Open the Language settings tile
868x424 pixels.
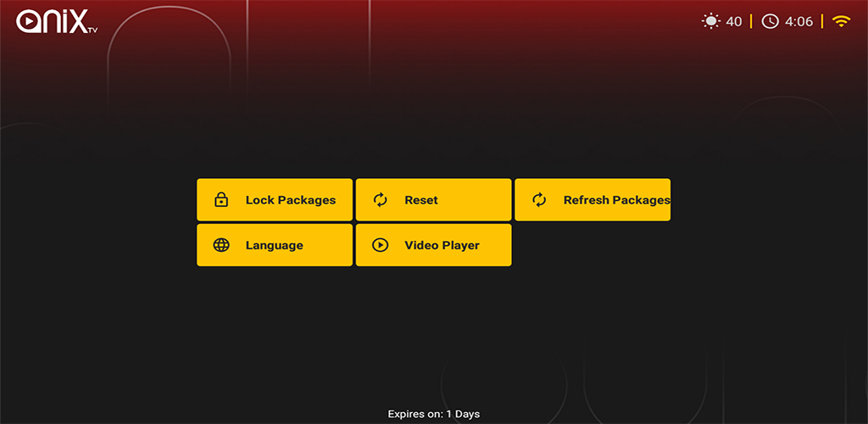pyautogui.click(x=275, y=245)
